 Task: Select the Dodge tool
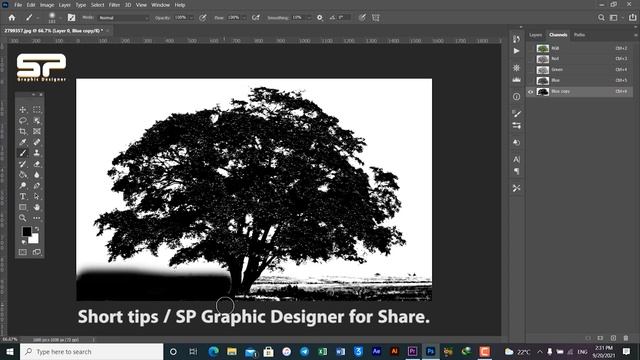point(23,186)
